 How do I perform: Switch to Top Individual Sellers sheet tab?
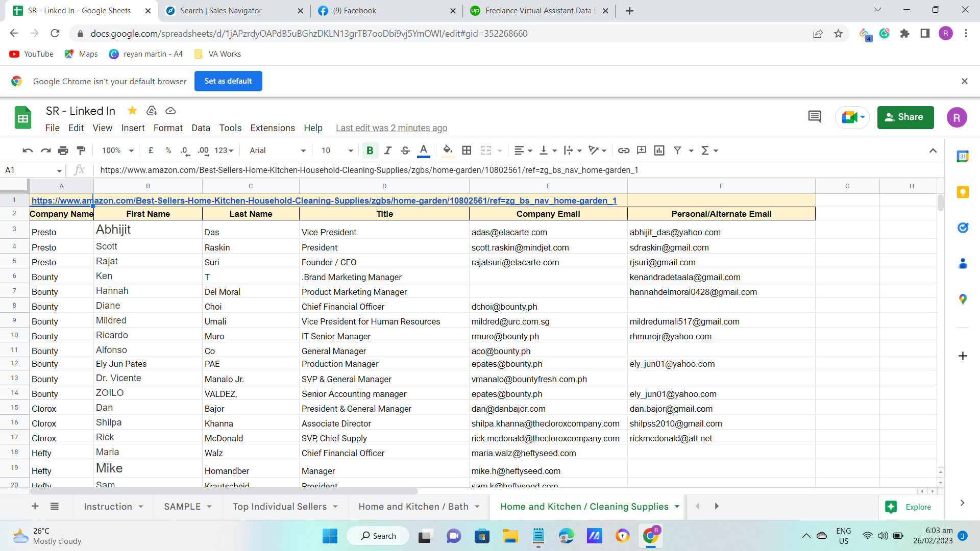(x=279, y=507)
